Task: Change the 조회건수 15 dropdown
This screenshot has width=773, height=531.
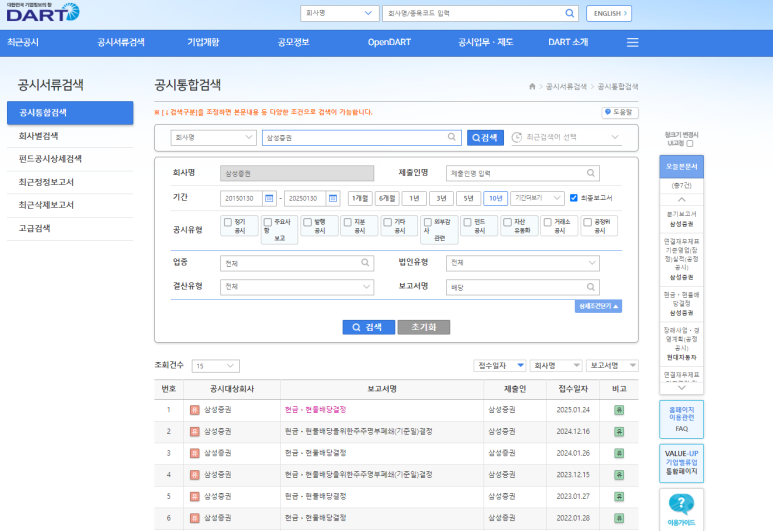Action: [215, 366]
